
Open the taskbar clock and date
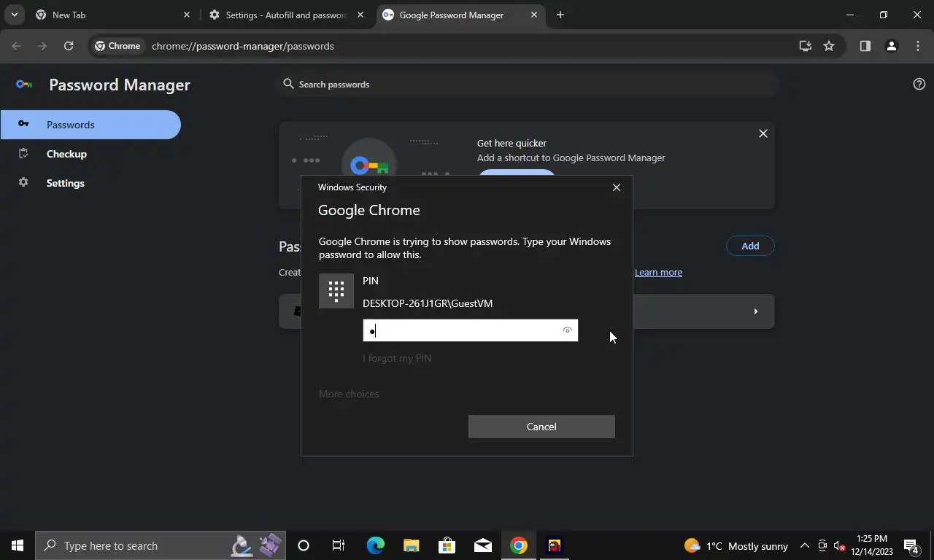tap(872, 545)
